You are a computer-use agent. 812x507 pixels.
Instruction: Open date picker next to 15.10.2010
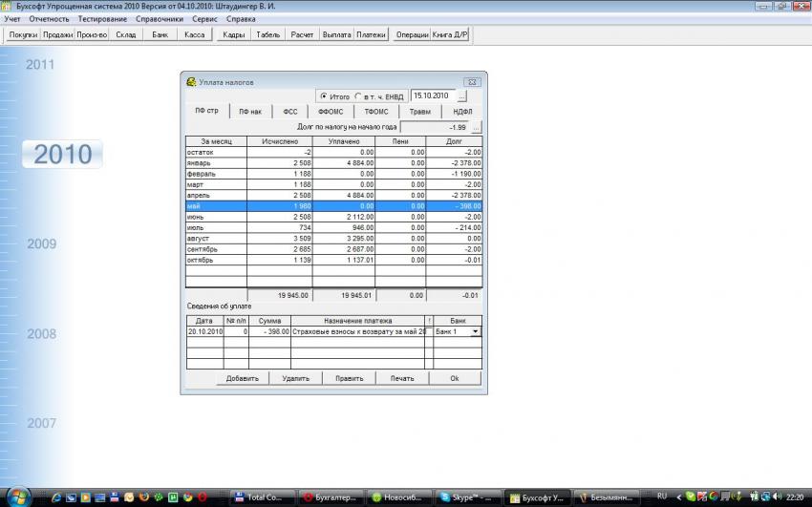(462, 96)
